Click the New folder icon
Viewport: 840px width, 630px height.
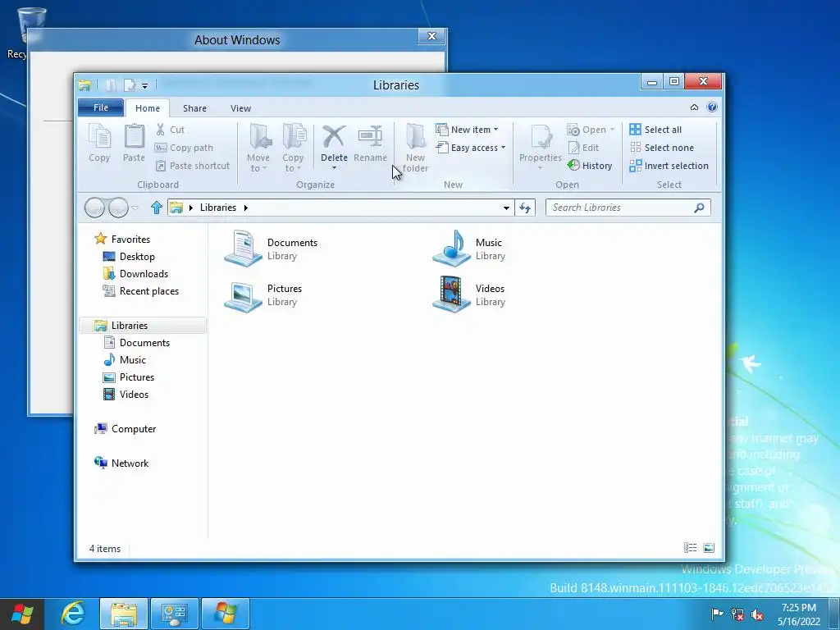click(416, 148)
